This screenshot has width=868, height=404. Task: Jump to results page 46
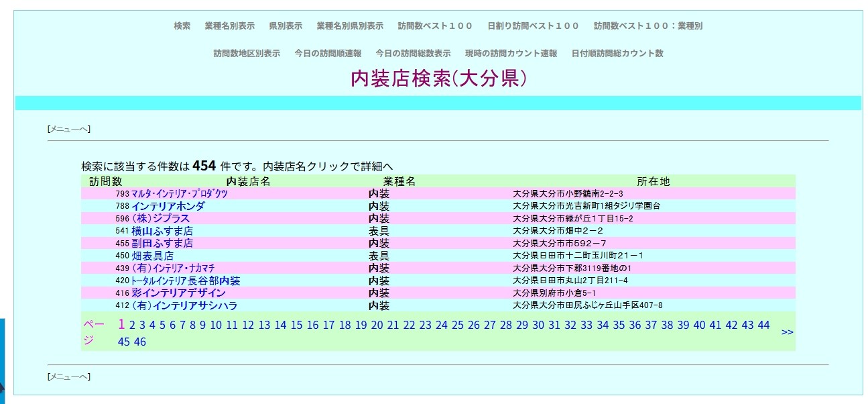(x=140, y=342)
